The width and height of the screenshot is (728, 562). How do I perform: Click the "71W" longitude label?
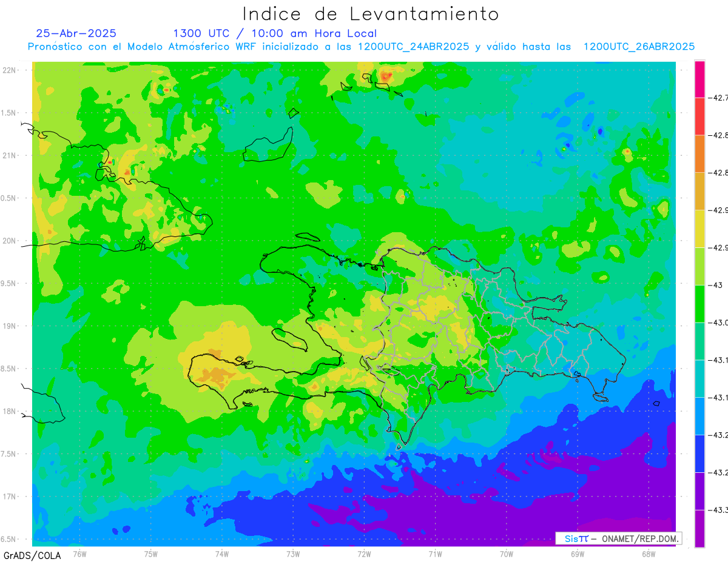[435, 554]
